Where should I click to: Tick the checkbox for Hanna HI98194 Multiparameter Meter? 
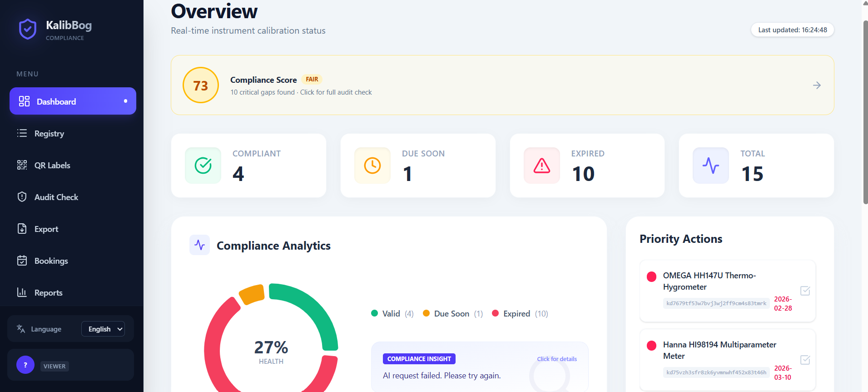805,360
